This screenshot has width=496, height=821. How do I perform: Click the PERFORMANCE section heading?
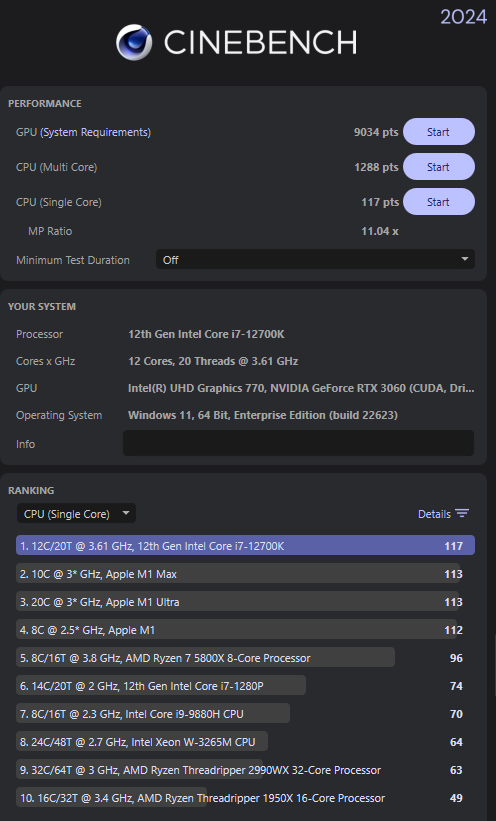[45, 104]
